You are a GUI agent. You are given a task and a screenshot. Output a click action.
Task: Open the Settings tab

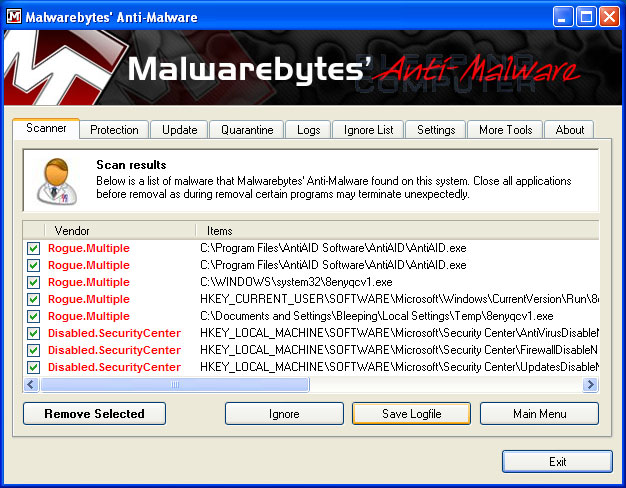436,130
